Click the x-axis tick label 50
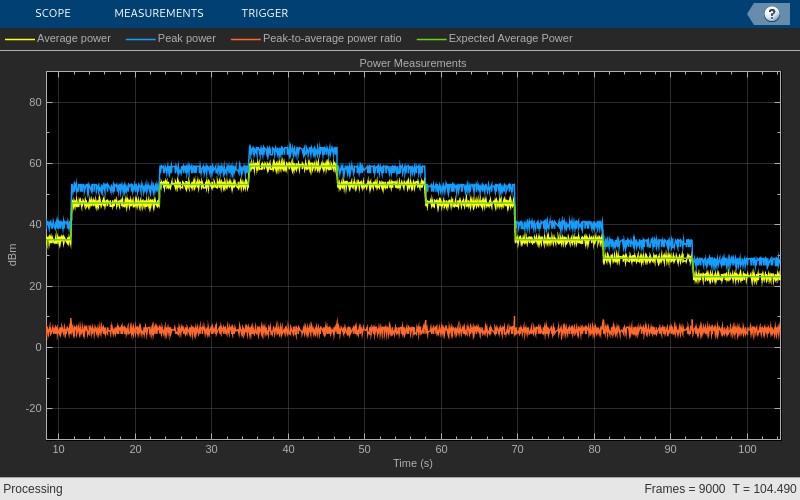 click(364, 449)
